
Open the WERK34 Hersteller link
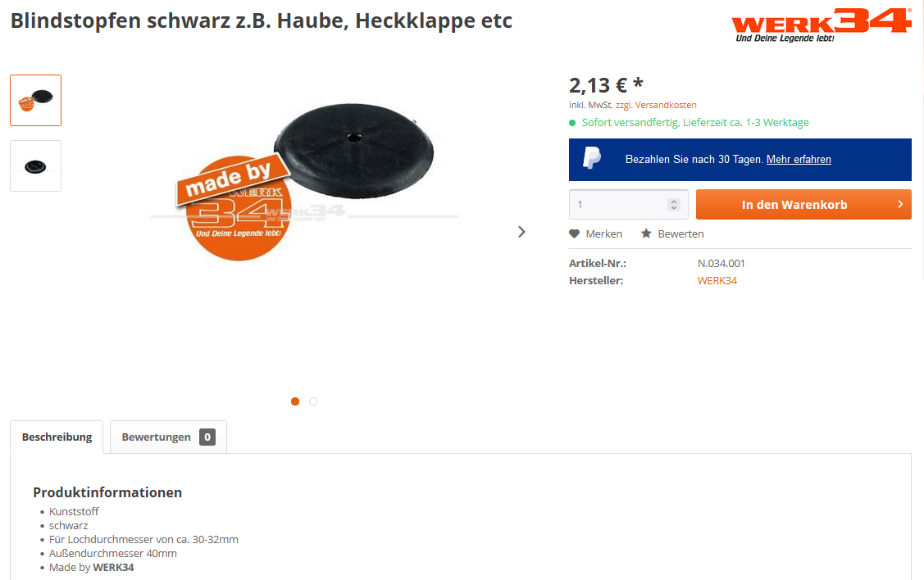[x=717, y=281]
